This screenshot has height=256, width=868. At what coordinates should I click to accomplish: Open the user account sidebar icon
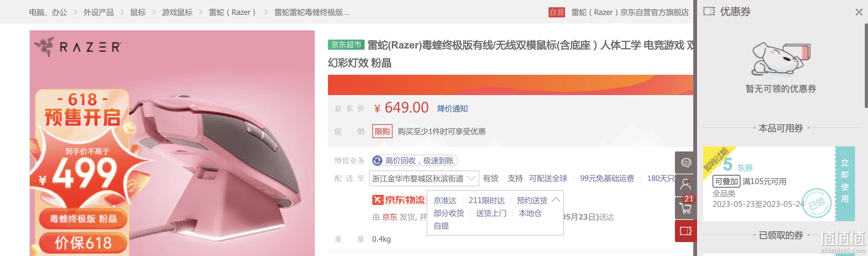click(686, 185)
